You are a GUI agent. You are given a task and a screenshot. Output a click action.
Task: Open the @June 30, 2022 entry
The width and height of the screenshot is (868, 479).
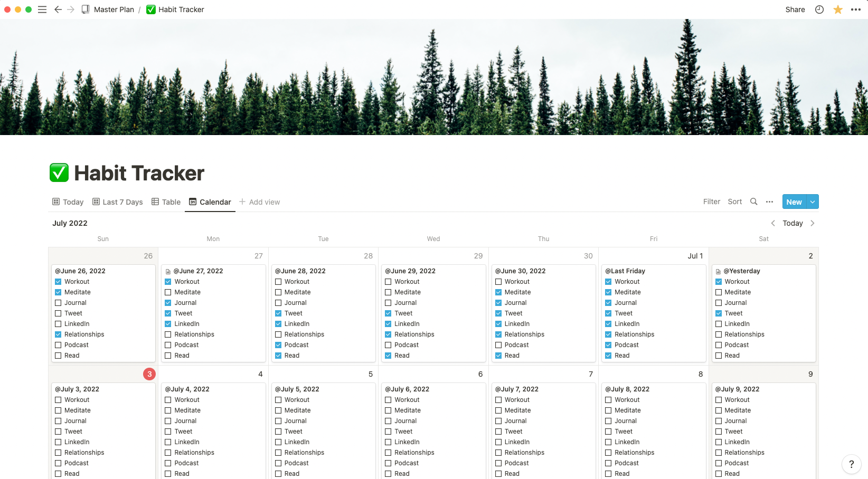521,271
